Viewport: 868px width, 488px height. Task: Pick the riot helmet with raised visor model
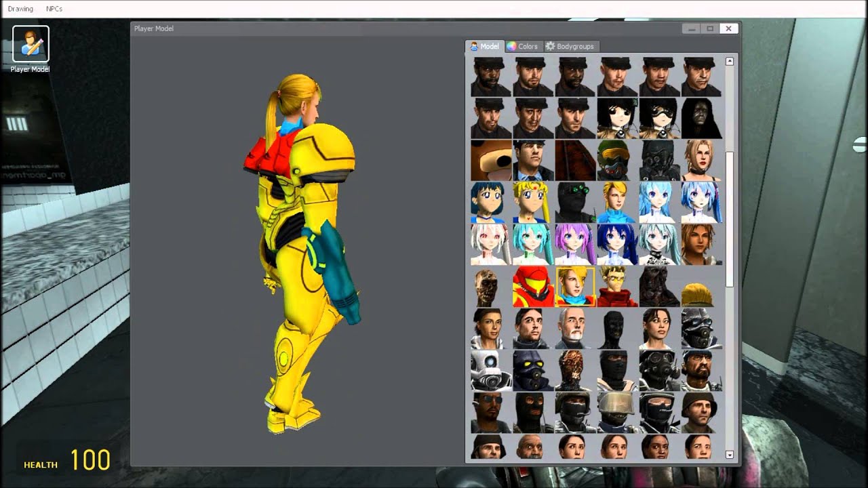[x=617, y=413]
